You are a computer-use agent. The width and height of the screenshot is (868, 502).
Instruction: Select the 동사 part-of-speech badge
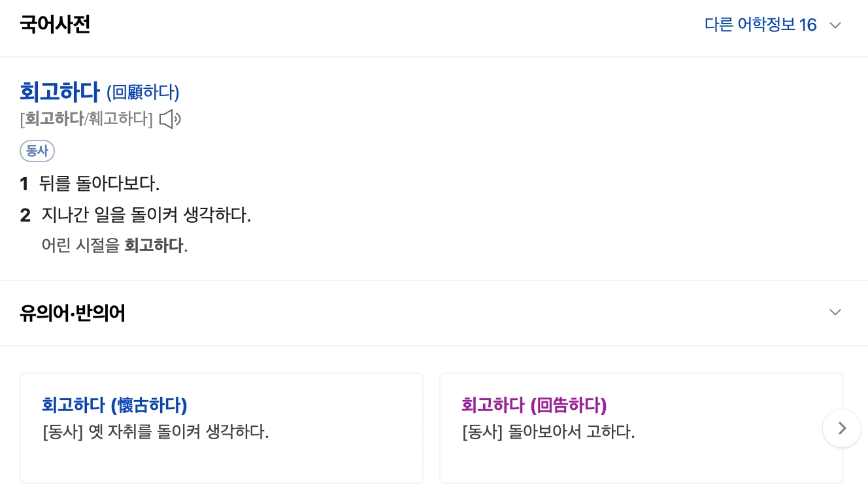[37, 151]
